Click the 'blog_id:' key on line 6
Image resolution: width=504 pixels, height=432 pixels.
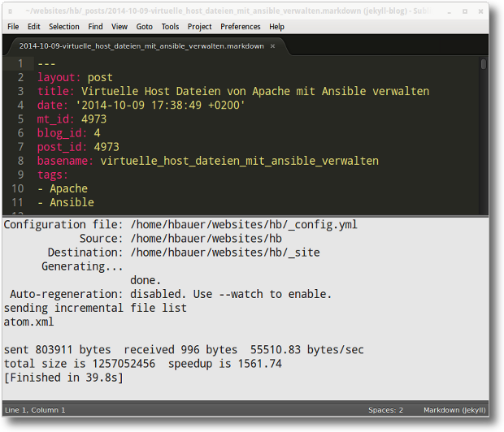coord(62,133)
